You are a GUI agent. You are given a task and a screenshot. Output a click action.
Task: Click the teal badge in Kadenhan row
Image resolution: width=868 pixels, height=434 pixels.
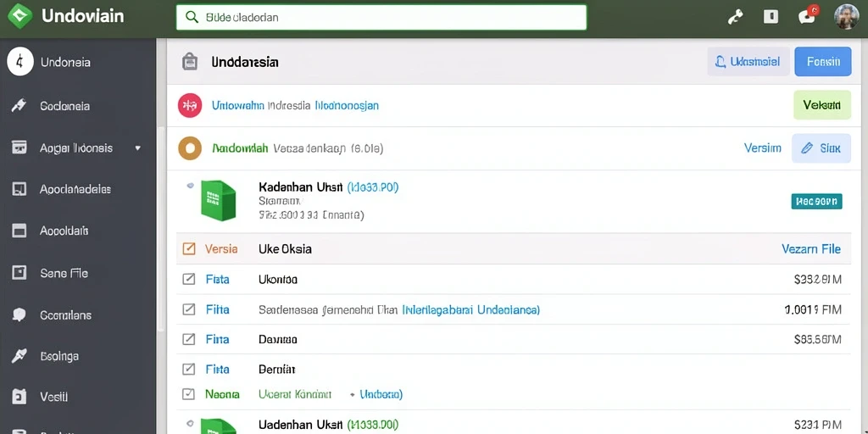(816, 202)
